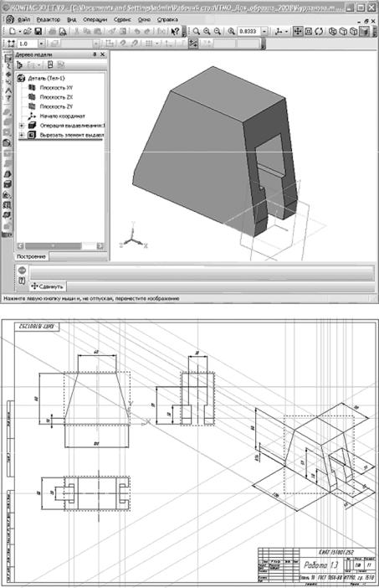Context help arrow with question mark
Screen dimensions: 379x588
[175, 32]
